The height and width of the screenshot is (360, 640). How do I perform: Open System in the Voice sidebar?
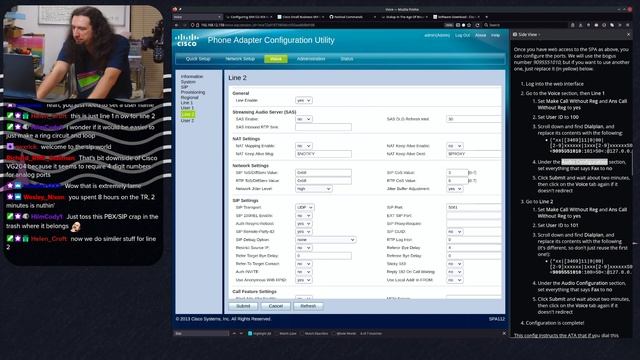coord(188,82)
